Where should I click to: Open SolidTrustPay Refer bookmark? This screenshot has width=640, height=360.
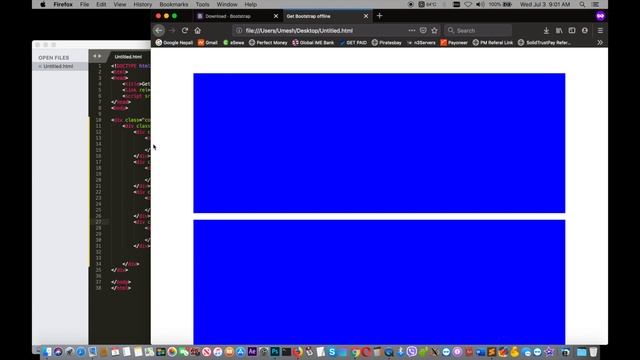click(x=544, y=42)
